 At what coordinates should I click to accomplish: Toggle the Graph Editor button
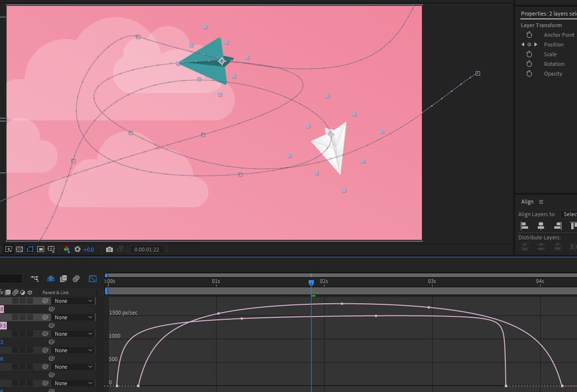coord(93,279)
